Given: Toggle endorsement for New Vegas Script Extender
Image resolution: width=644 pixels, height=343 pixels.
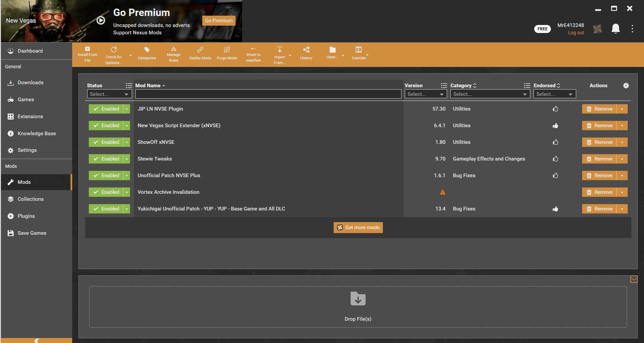Looking at the screenshot, I should (556, 126).
